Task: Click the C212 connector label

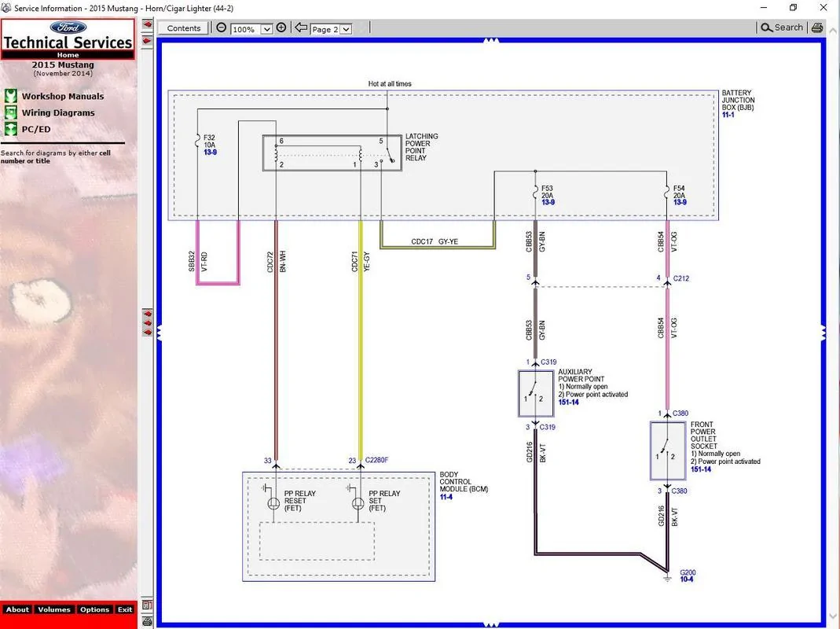Action: [681, 278]
